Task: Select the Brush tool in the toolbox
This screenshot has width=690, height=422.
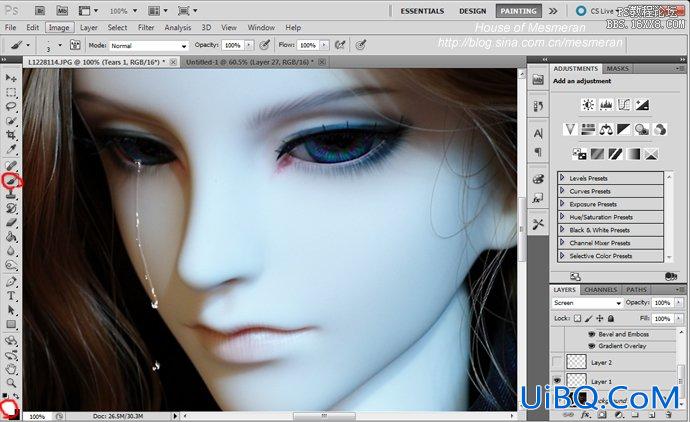Action: [11, 180]
